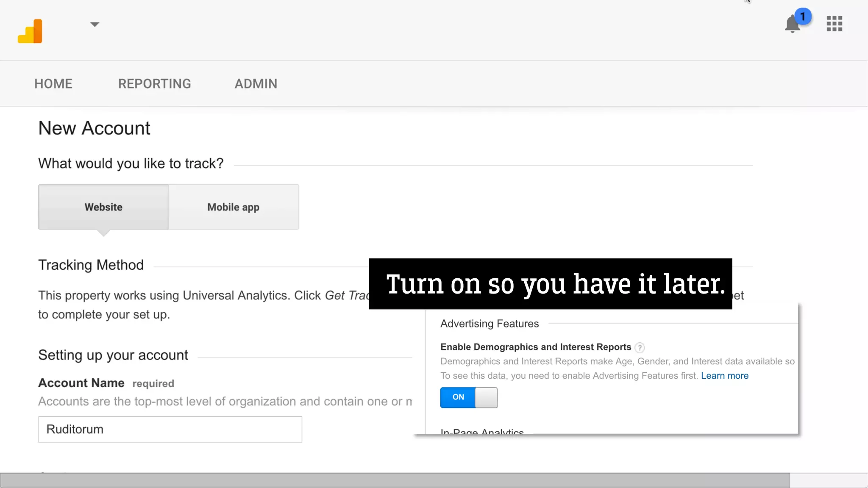Image resolution: width=868 pixels, height=488 pixels.
Task: Switch to the REPORTING tab
Action: pos(154,84)
